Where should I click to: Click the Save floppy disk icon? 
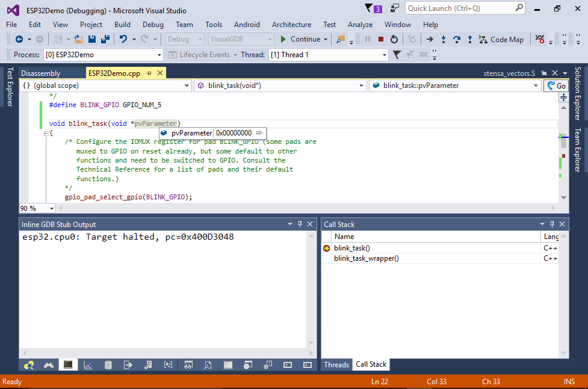click(92, 39)
